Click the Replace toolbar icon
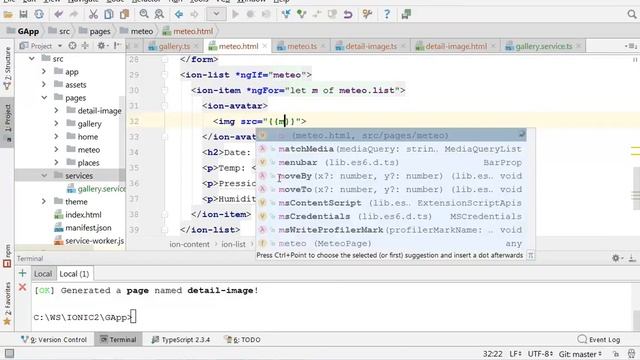 (159, 15)
